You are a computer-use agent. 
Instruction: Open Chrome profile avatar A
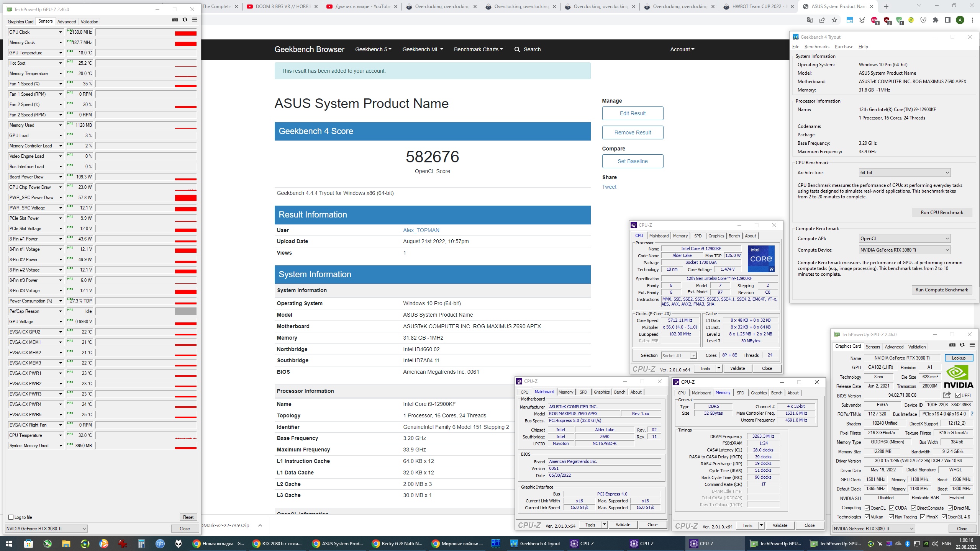tap(960, 20)
